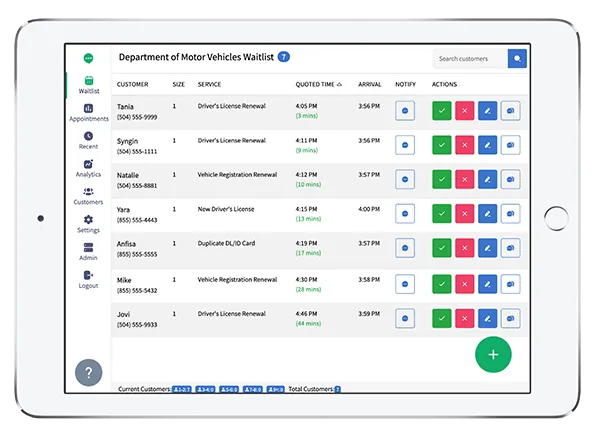Open chat for Syngin's row
This screenshot has height=440, width=600.
tap(510, 145)
